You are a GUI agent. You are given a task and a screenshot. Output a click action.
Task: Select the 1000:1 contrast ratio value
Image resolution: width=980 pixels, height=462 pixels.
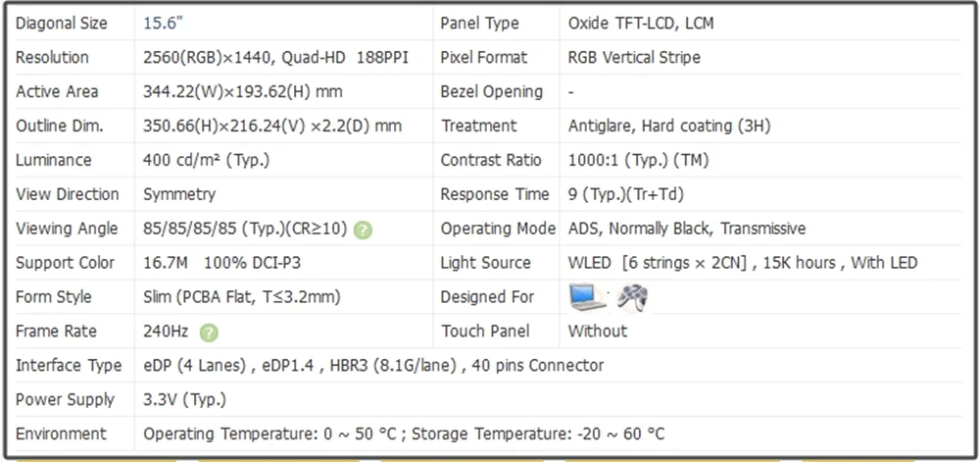[638, 160]
